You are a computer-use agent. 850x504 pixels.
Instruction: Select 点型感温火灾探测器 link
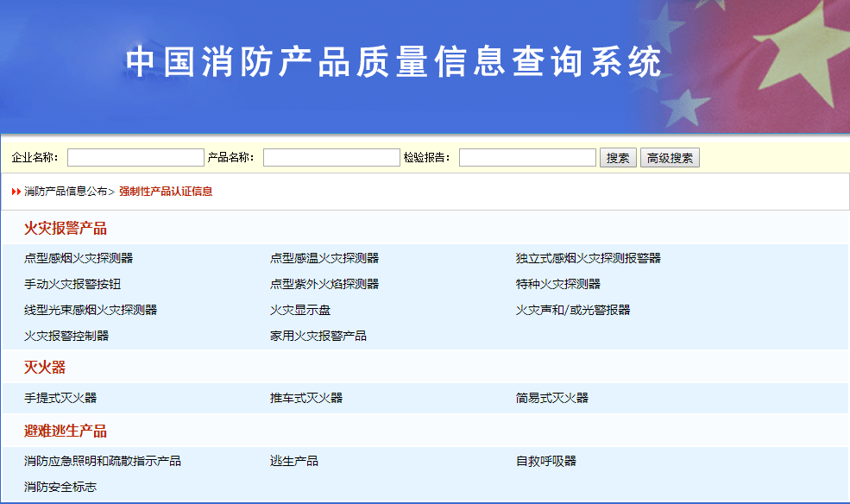pyautogui.click(x=324, y=258)
